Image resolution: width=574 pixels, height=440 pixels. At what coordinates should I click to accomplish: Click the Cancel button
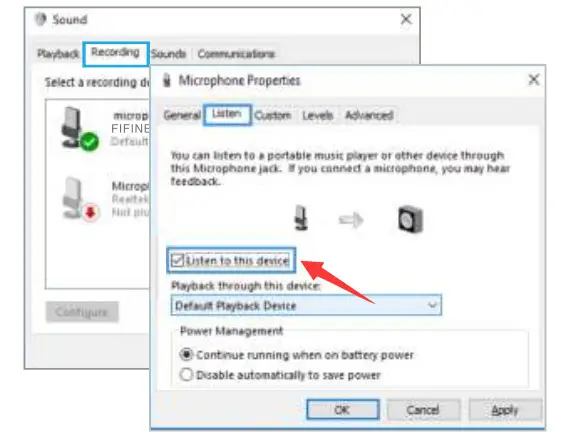point(423,410)
